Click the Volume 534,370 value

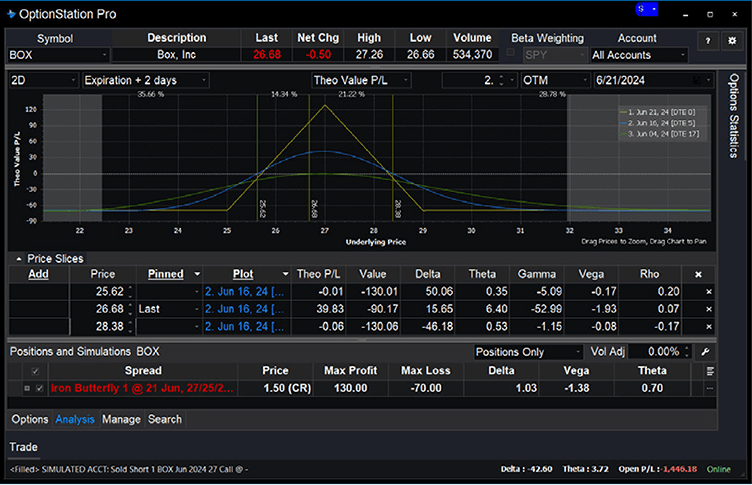click(472, 55)
